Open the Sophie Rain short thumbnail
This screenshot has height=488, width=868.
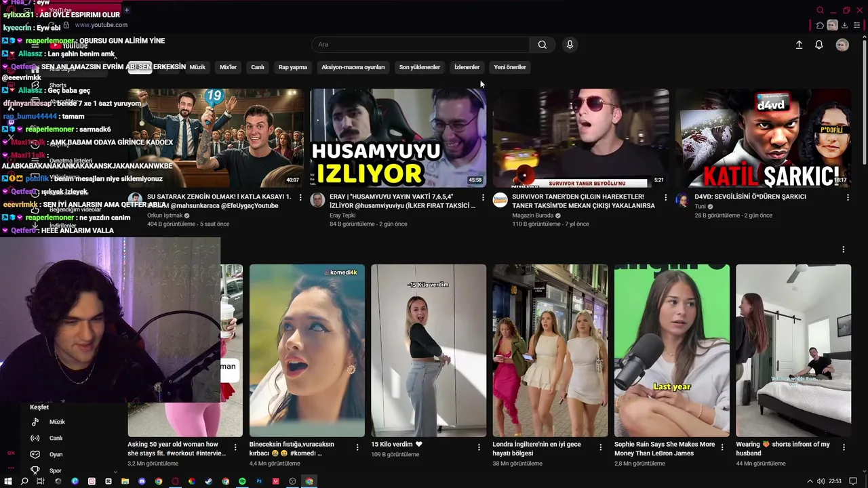click(672, 350)
